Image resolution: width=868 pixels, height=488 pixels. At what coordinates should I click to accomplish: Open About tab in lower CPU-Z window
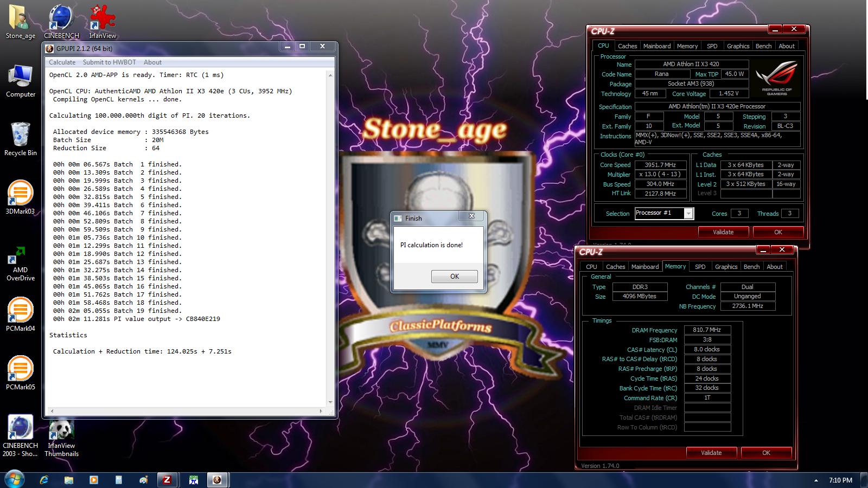[x=775, y=267]
